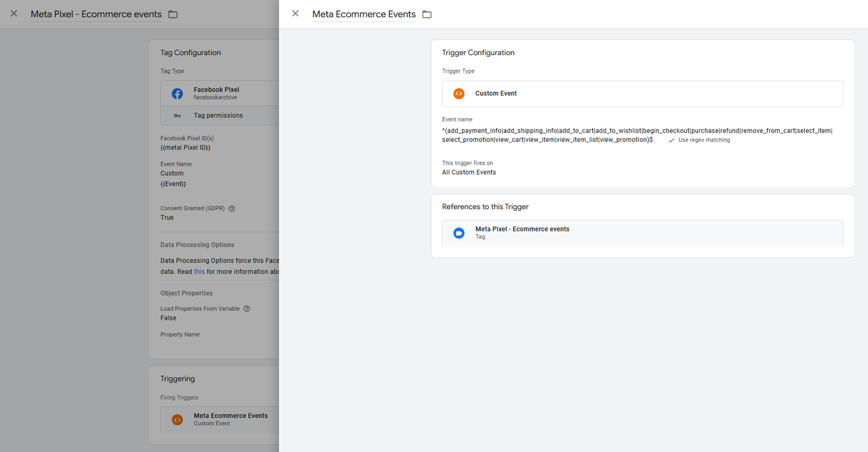Close the Meta Pixel tag editor behind

pos(14,14)
